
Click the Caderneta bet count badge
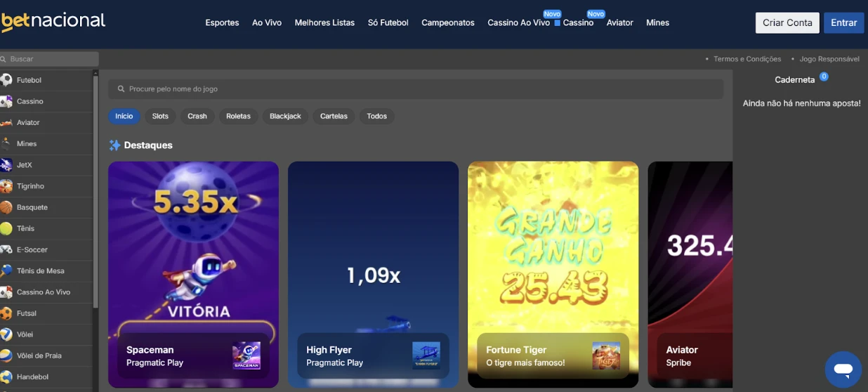(824, 77)
